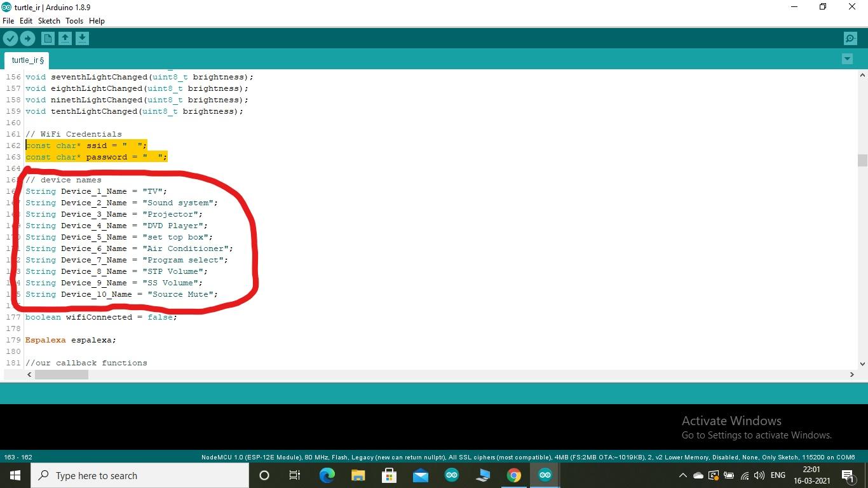Open the Action Center notifications
The width and height of the screenshot is (868, 488).
pos(847,475)
